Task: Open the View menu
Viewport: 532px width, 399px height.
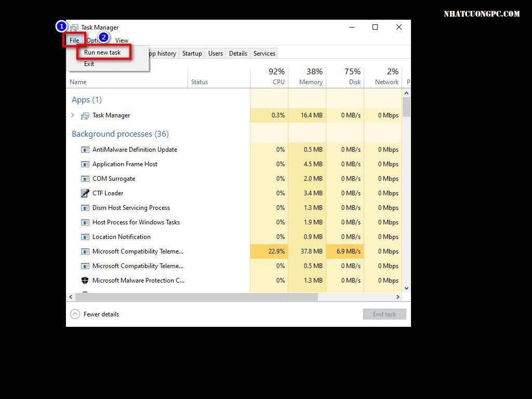Action: pyautogui.click(x=122, y=41)
